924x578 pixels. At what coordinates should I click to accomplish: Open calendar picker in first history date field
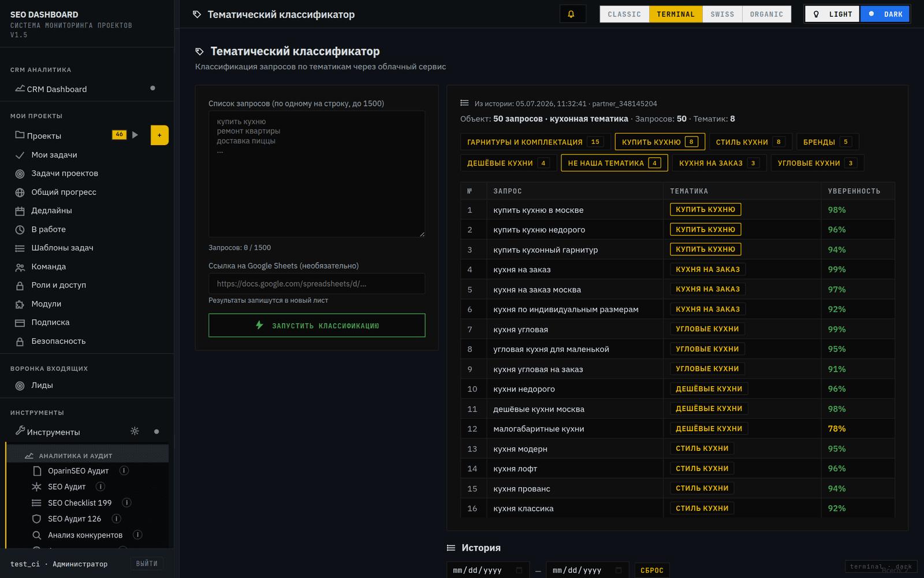click(x=519, y=570)
